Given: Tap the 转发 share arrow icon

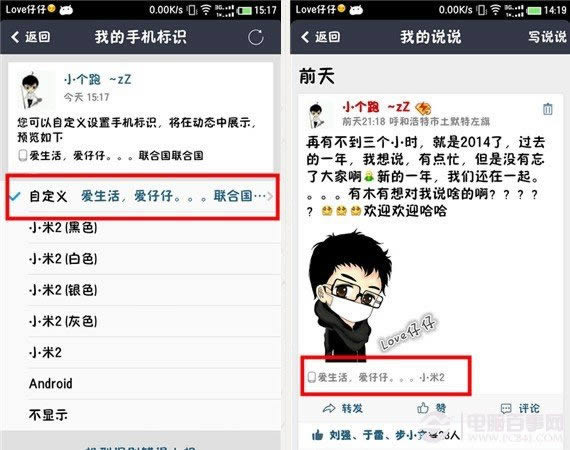Looking at the screenshot, I should 329,408.
